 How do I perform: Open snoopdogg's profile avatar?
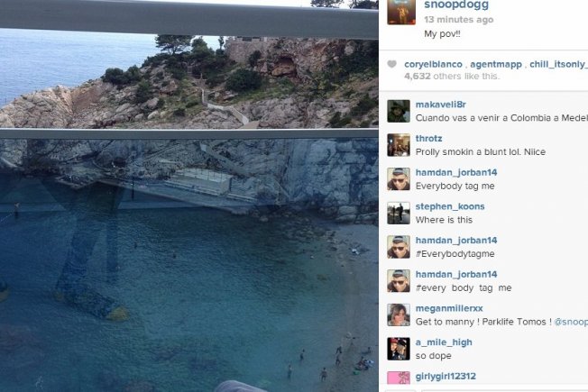(401, 12)
